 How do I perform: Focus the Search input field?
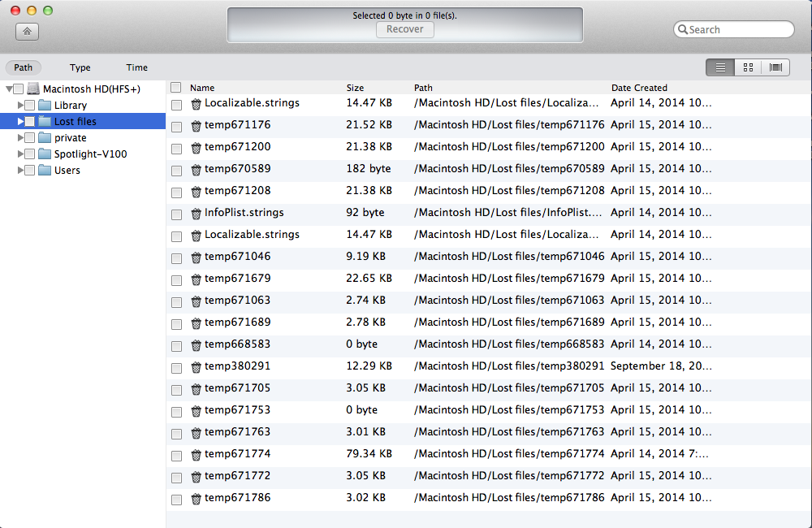pos(734,29)
